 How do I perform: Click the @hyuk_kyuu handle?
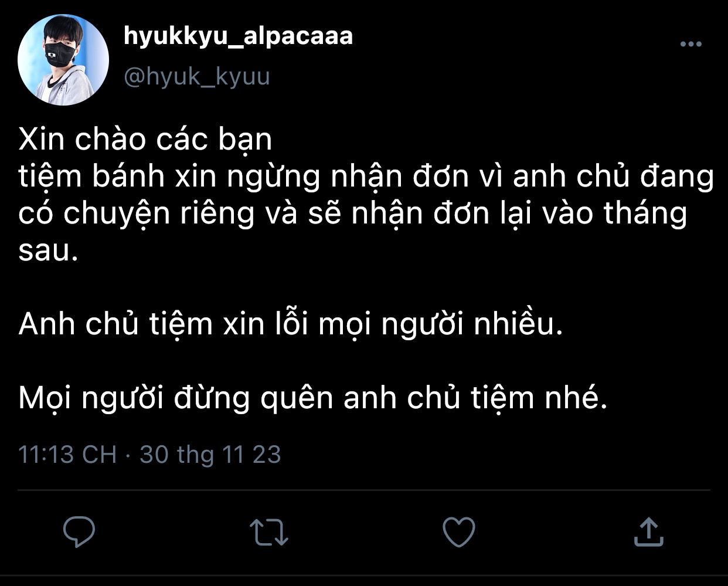point(196,77)
